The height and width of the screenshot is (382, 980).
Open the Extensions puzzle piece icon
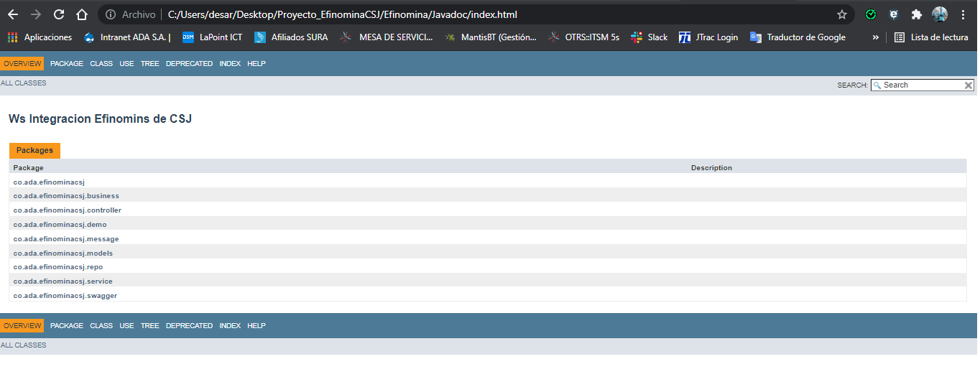tap(916, 14)
